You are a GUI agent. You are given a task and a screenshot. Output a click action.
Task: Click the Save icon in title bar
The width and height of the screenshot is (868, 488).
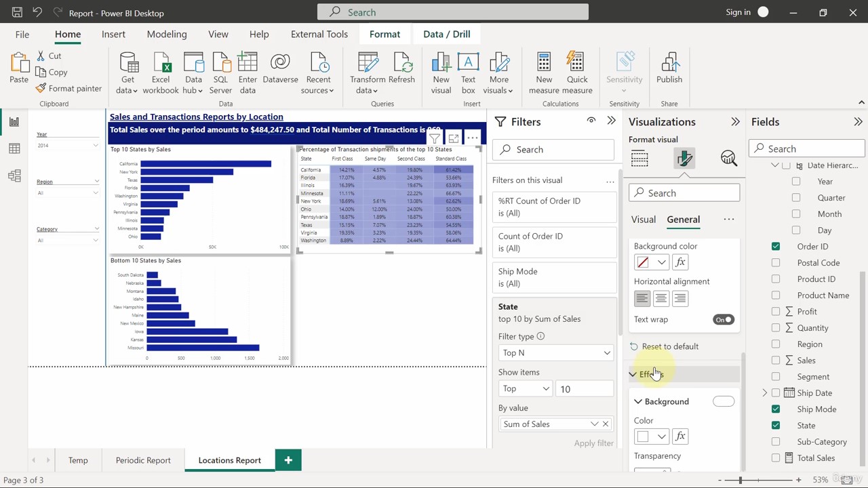[x=17, y=12]
